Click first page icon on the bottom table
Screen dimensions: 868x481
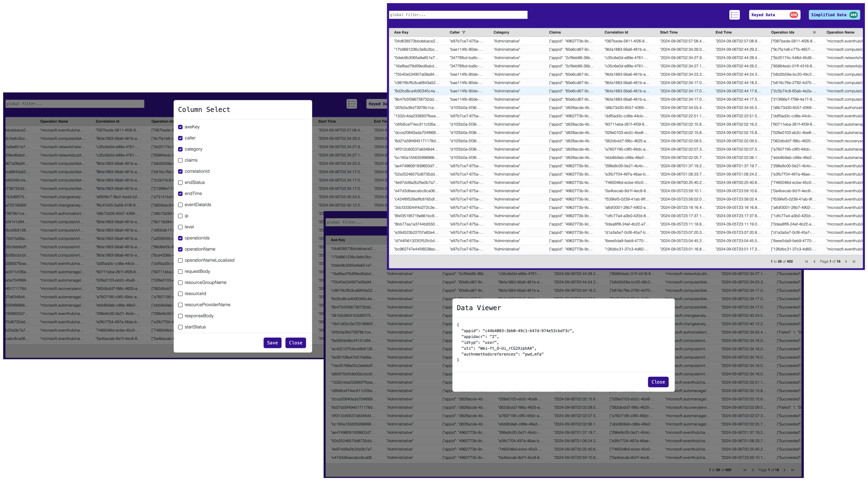click(x=745, y=470)
